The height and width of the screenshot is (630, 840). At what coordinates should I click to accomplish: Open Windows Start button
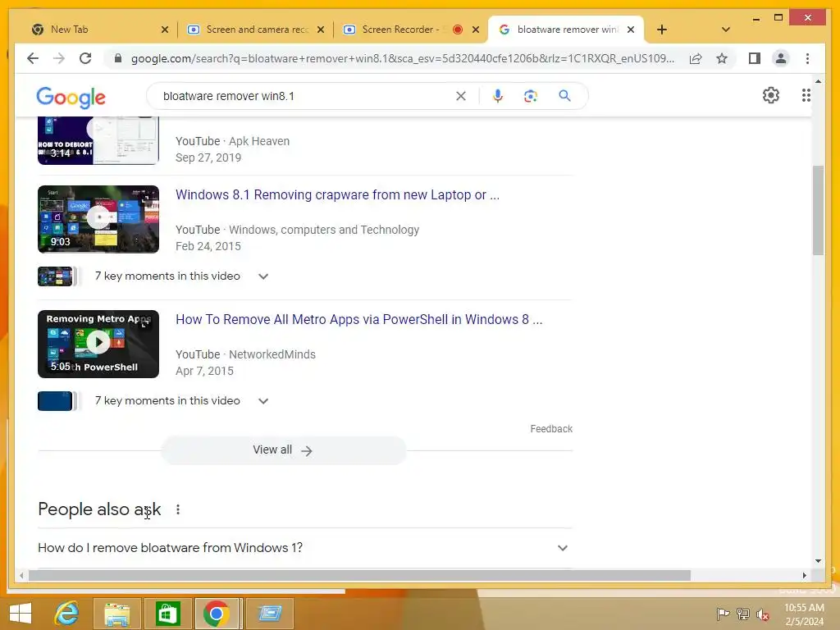20,614
